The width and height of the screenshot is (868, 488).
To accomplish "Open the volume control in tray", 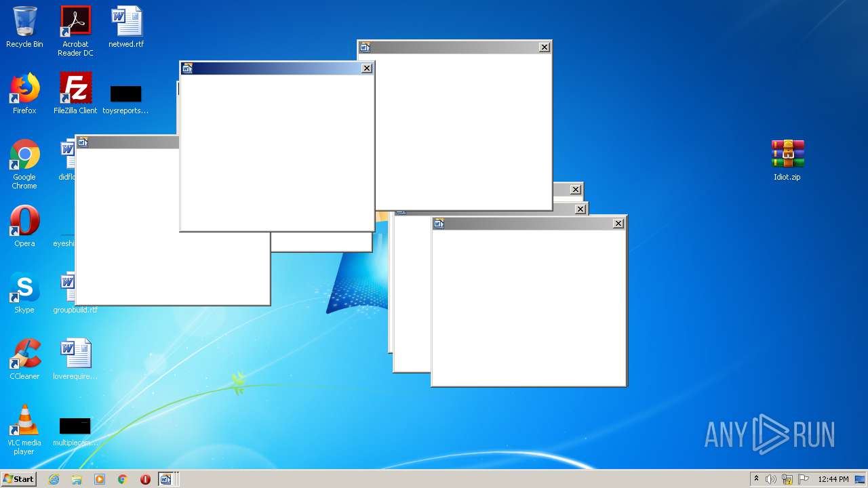I will click(771, 479).
